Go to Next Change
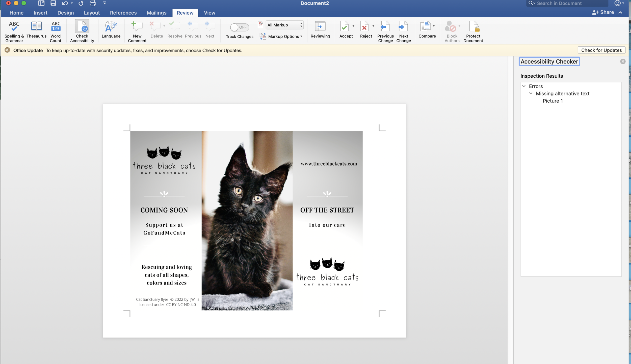The width and height of the screenshot is (631, 364). pos(403,31)
